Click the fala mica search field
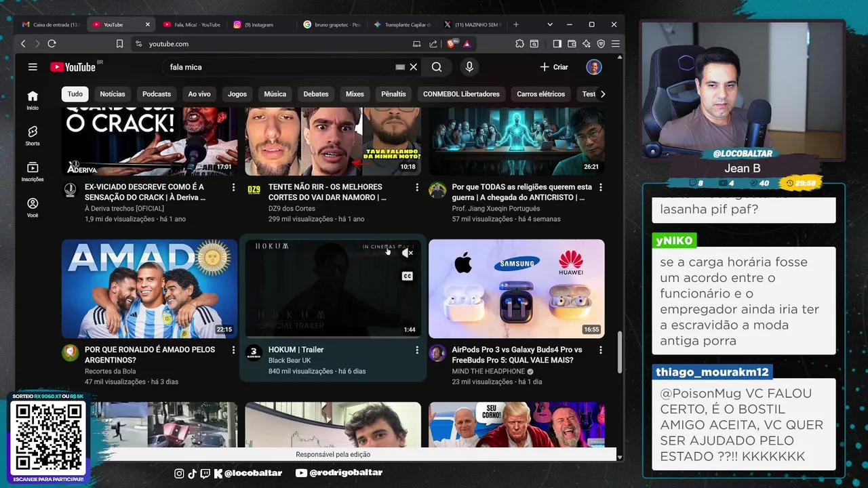868x488 pixels. 281,67
